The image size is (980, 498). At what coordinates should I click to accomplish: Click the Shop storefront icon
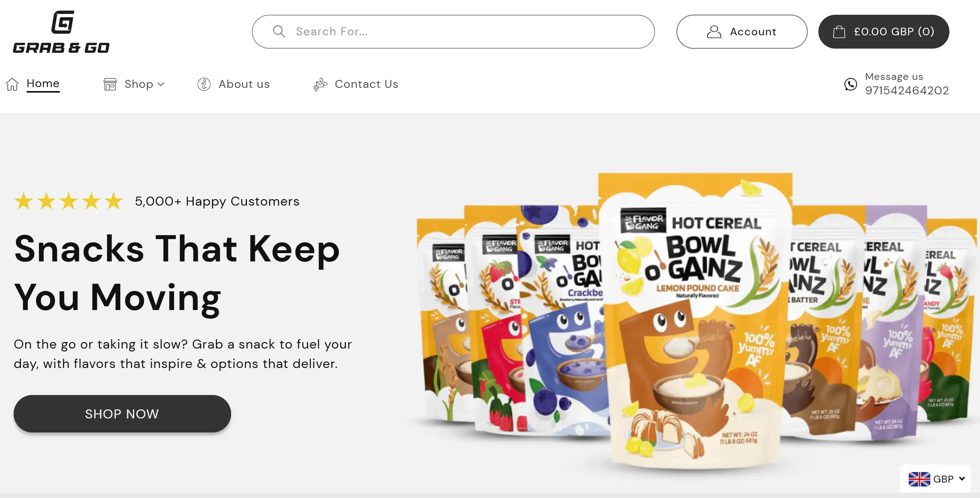tap(110, 84)
